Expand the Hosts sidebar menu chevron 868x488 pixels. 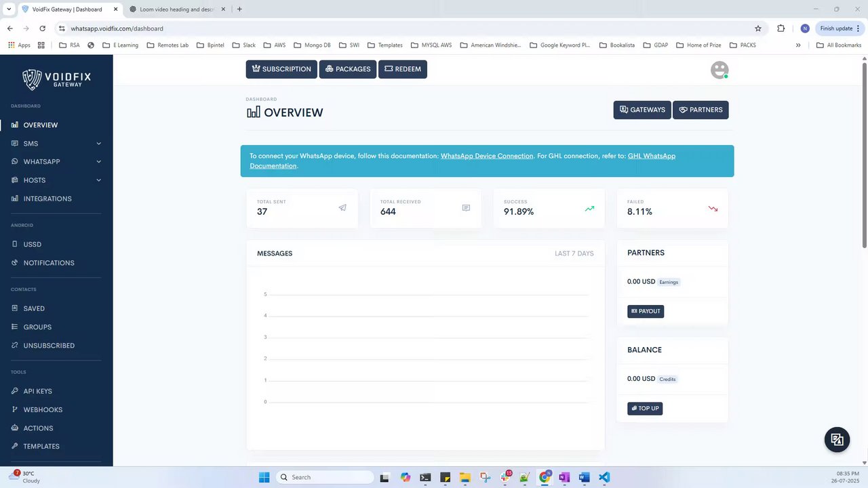98,180
